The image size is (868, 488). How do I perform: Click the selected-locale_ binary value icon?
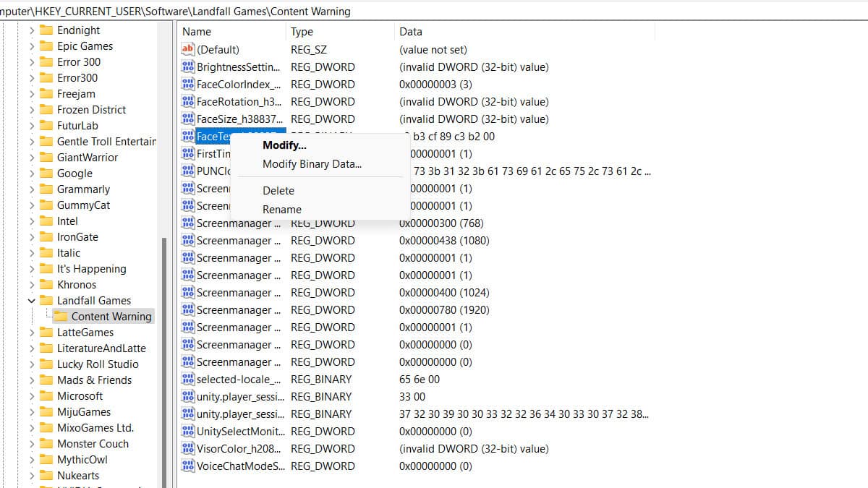[x=188, y=379]
